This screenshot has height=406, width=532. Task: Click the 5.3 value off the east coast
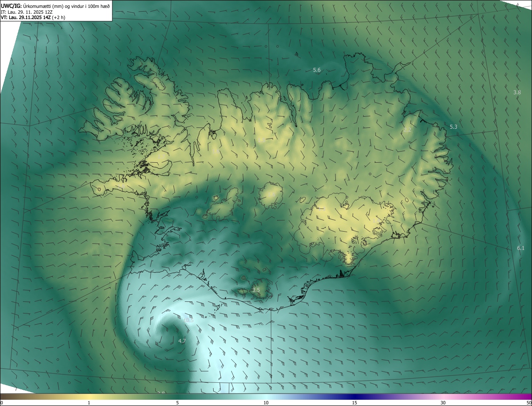pyautogui.click(x=453, y=127)
